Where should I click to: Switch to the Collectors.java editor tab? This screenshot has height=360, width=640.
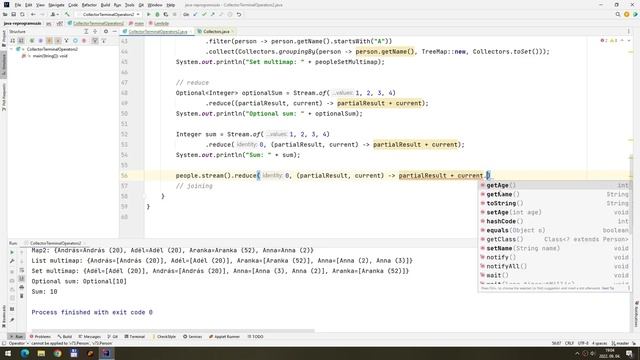(x=216, y=31)
